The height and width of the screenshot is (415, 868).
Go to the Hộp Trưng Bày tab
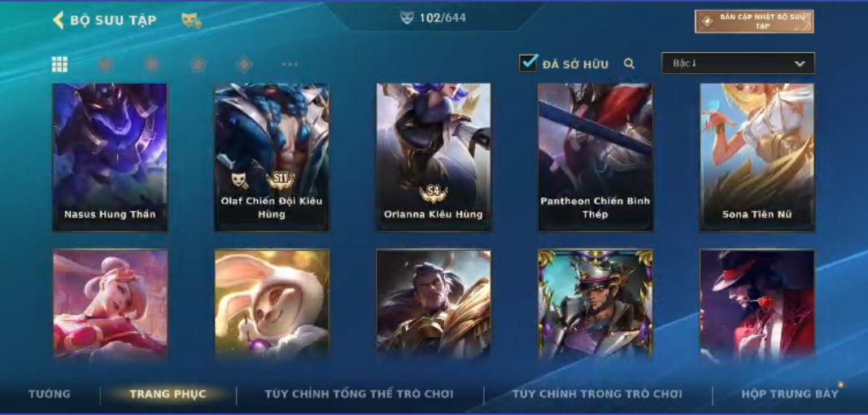[x=790, y=394]
